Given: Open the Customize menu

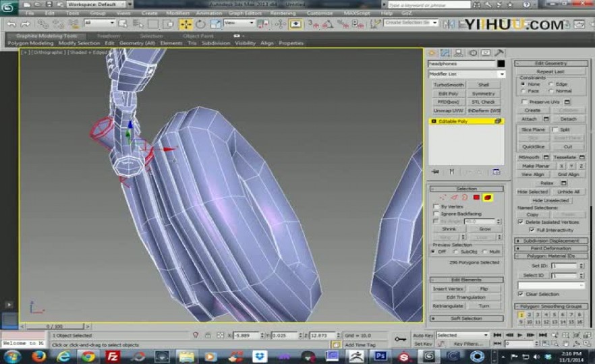Looking at the screenshot, I should [320, 13].
